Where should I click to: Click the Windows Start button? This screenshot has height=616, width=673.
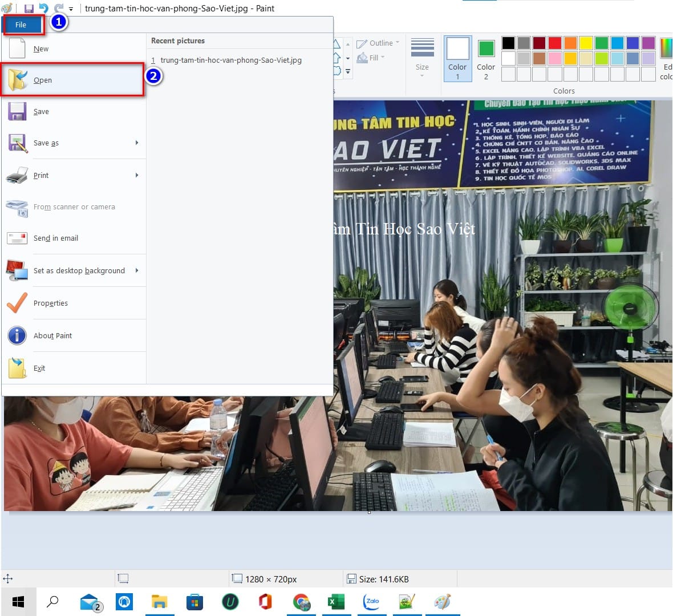(18, 602)
